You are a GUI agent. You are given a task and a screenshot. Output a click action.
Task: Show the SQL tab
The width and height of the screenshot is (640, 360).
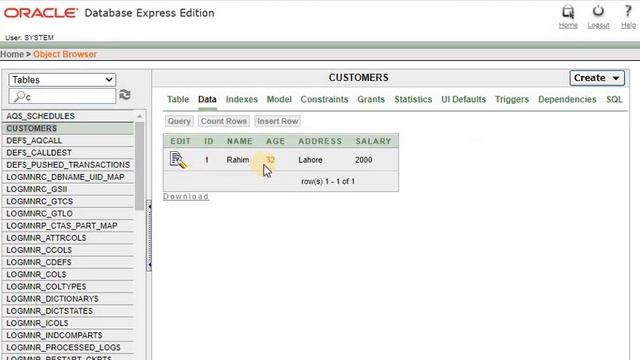[x=614, y=99]
